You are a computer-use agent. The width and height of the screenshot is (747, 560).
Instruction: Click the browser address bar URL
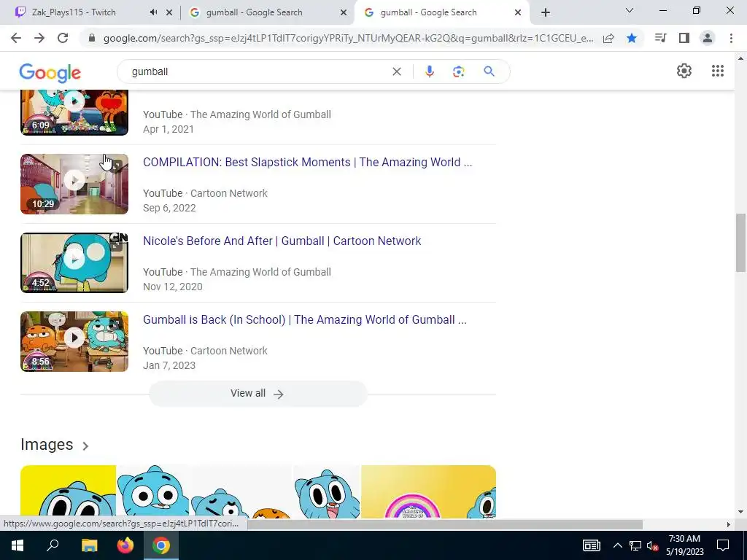(x=348, y=39)
